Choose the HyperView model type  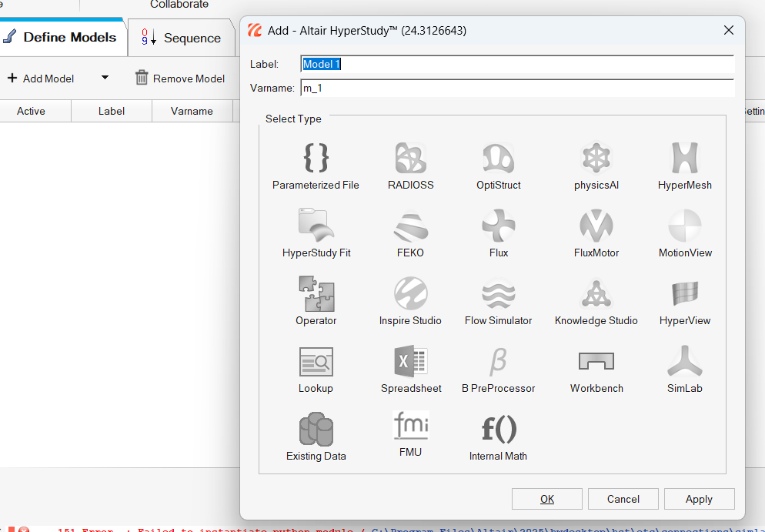684,301
